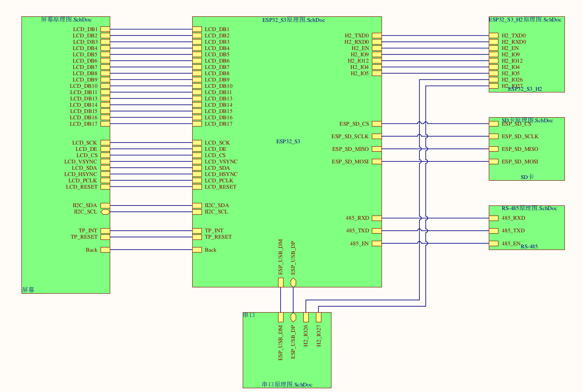Screen dimensions: 583x392
Task: Select the ESP_SD_MOSI entry on the SD卡 sheet
Action: [494, 162]
